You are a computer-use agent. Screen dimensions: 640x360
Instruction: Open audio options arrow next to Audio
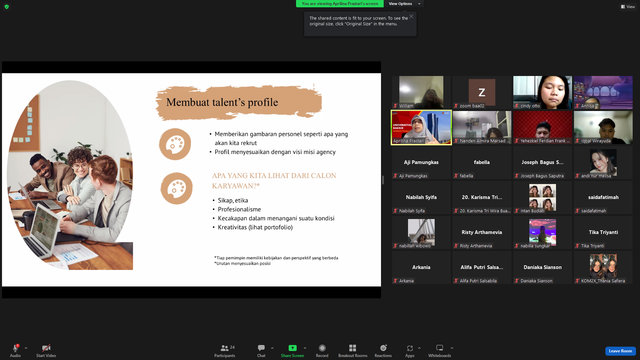26,348
